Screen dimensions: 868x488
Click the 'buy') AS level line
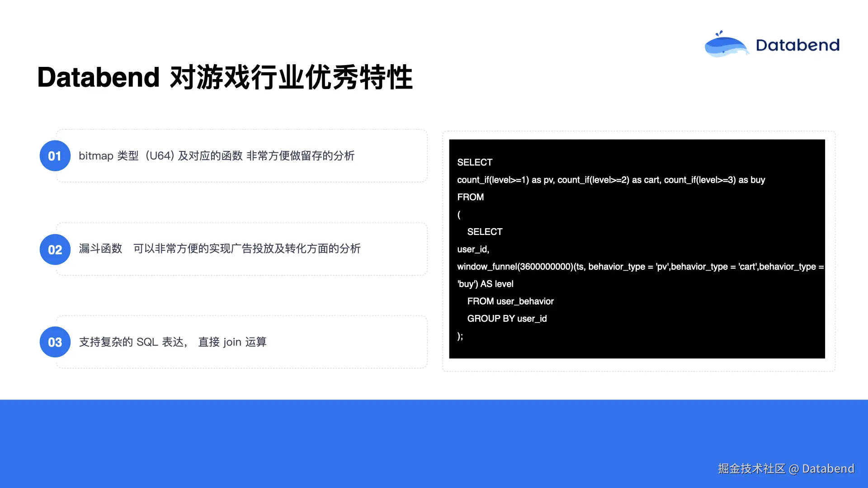pyautogui.click(x=485, y=284)
